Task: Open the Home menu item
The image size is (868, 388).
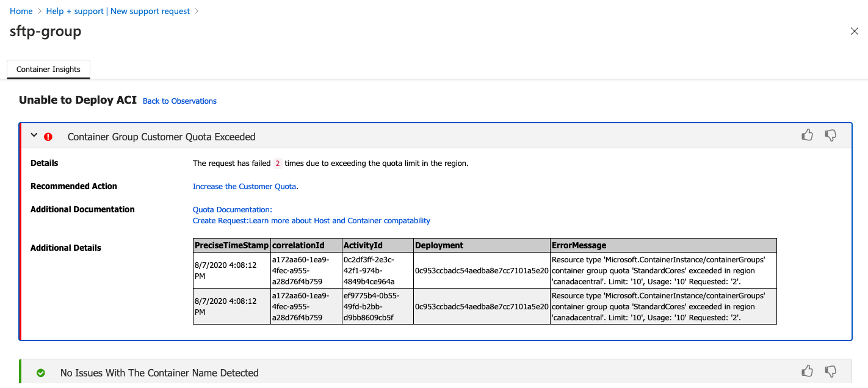Action: [21, 11]
